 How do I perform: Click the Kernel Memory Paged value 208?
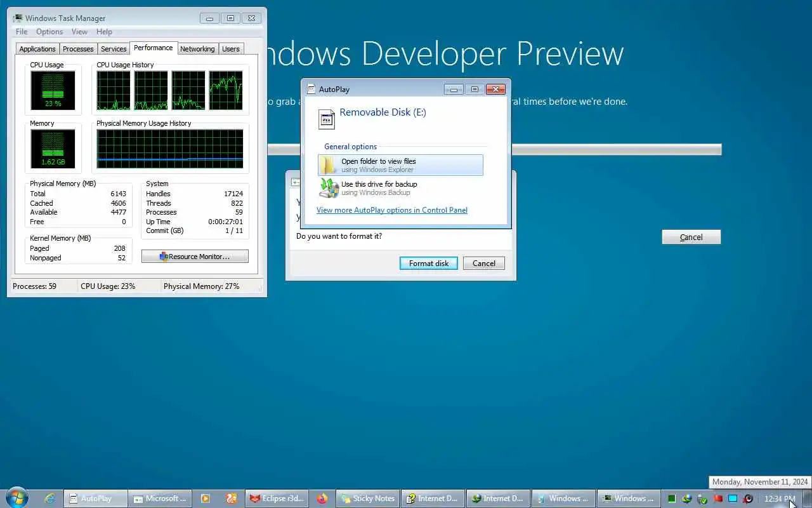tap(119, 248)
